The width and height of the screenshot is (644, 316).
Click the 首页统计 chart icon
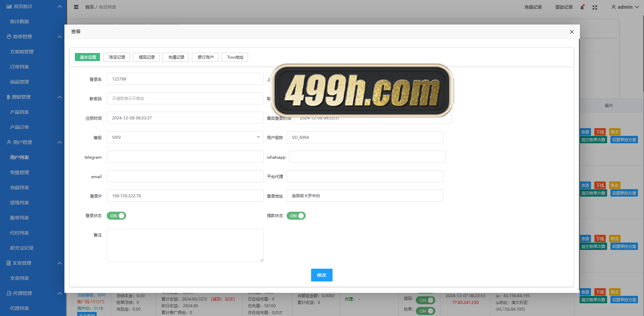point(9,6)
